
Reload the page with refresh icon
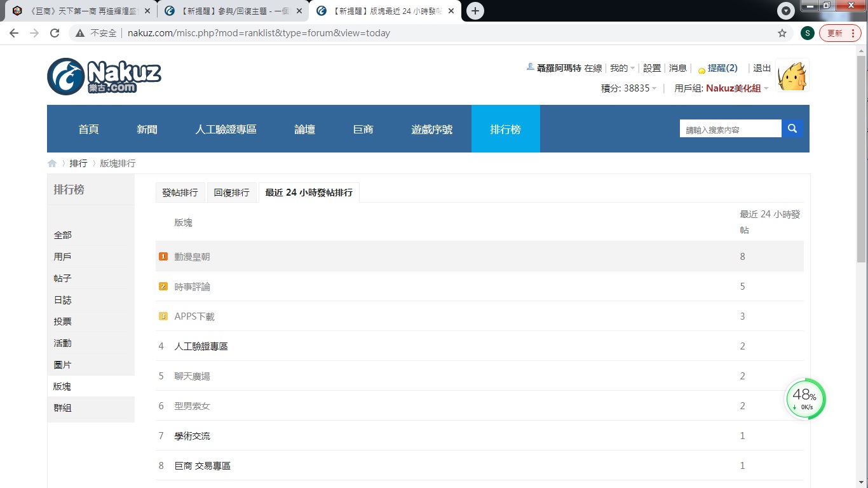tap(55, 33)
